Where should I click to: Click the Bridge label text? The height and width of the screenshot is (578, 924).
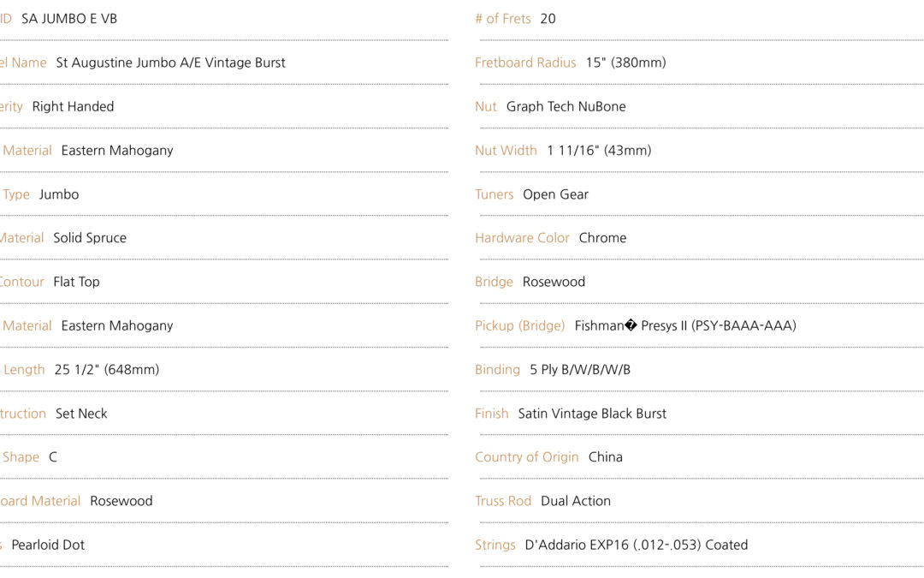tap(494, 282)
